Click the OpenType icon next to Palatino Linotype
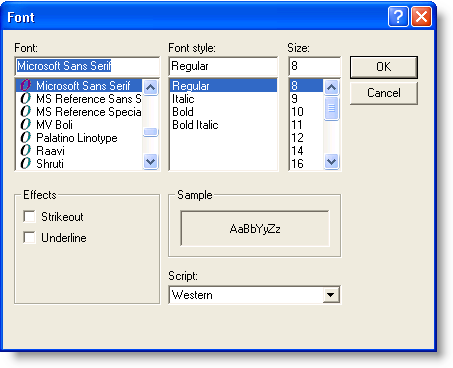 pyautogui.click(x=25, y=138)
